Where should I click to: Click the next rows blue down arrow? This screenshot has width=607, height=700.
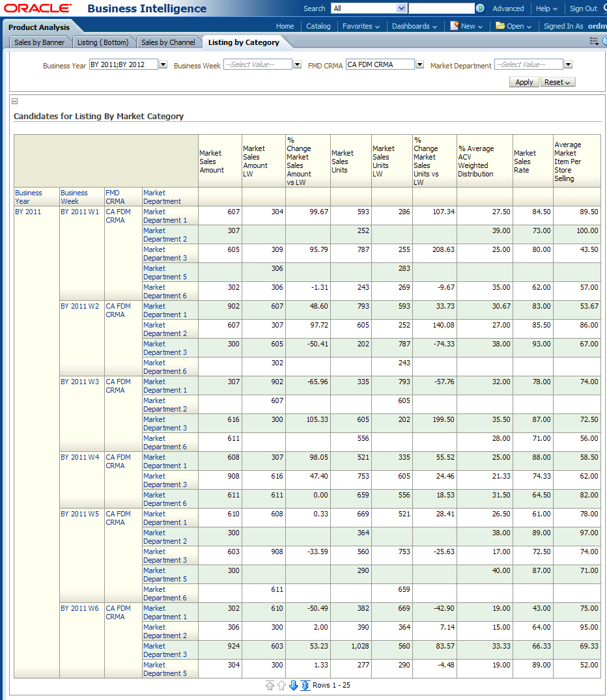click(x=293, y=686)
